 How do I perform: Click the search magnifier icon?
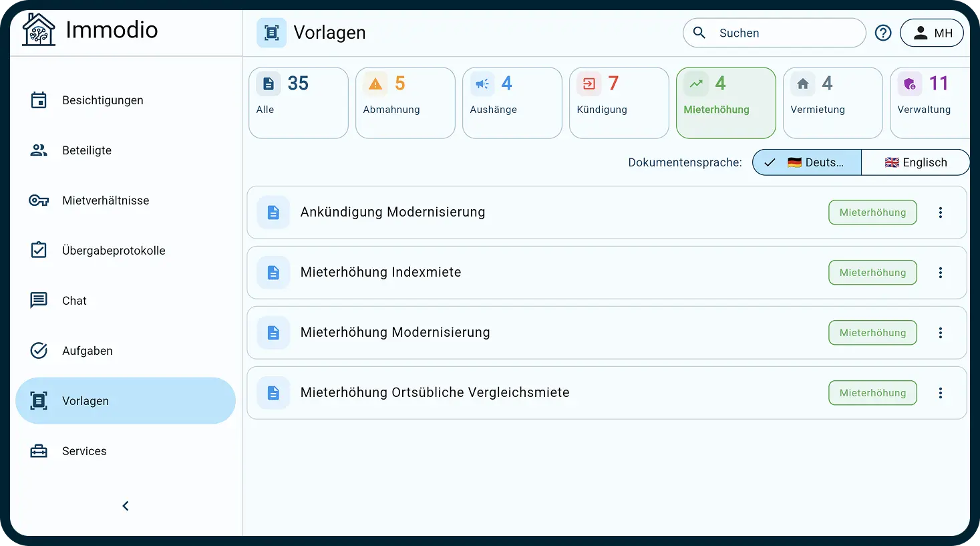coord(699,33)
